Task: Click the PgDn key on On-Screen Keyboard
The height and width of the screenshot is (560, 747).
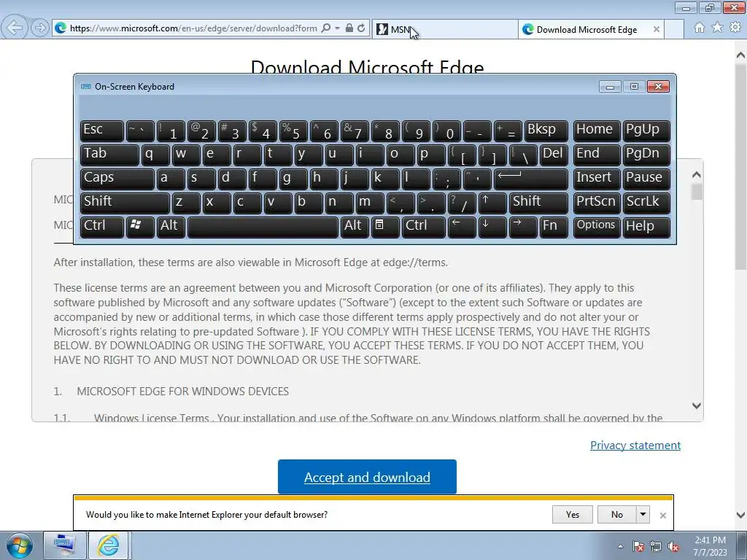Action: (646, 155)
